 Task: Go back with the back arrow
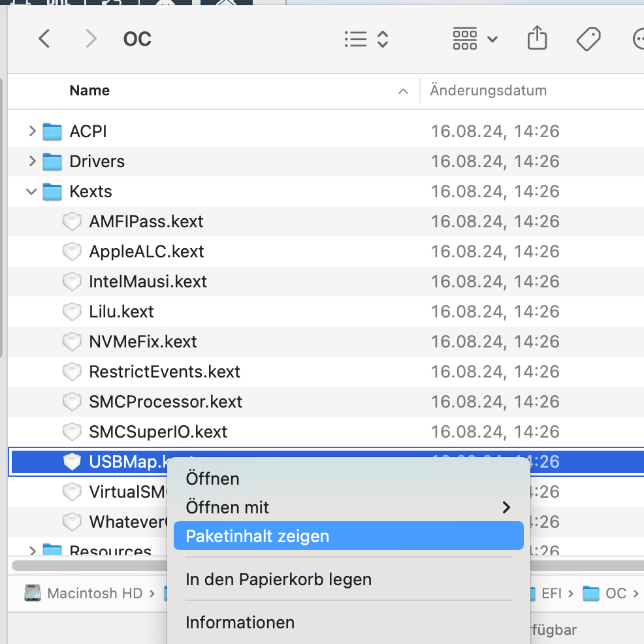pyautogui.click(x=44, y=39)
